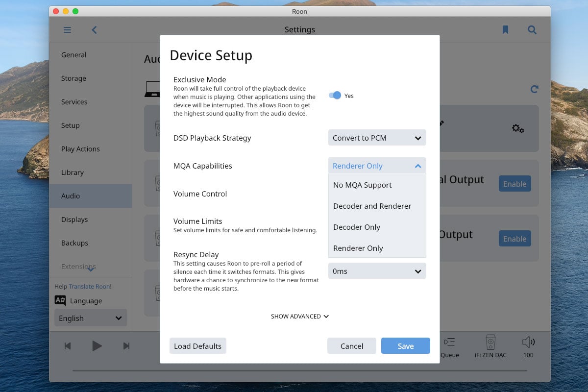The width and height of the screenshot is (588, 392).
Task: Click the playback progress bar
Action: (x=300, y=370)
